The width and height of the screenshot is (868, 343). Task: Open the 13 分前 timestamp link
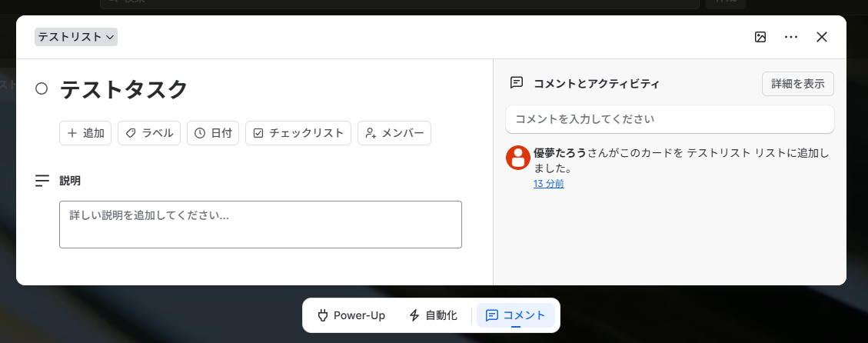tap(549, 184)
